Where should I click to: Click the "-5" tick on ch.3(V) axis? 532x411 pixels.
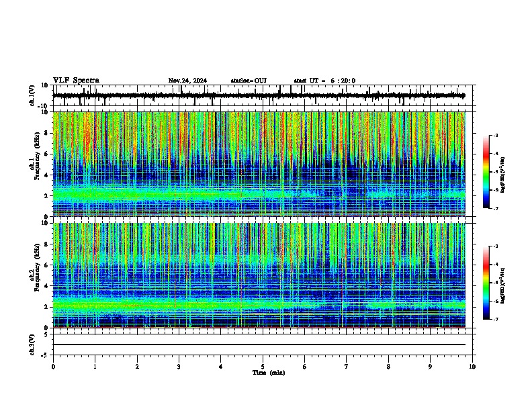(45, 355)
